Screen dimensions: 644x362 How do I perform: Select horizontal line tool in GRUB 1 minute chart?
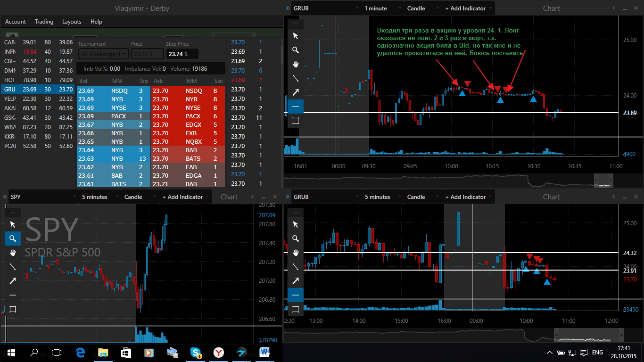pos(296,107)
